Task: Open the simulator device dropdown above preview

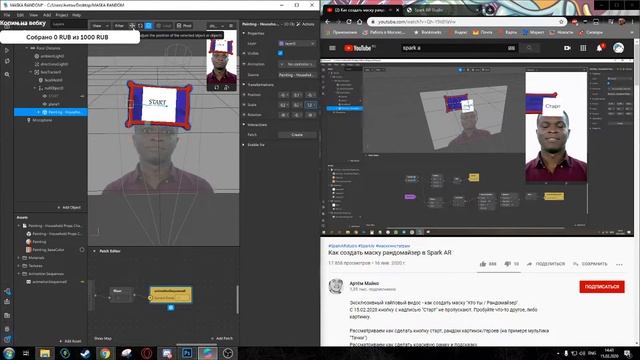Action: click(216, 26)
